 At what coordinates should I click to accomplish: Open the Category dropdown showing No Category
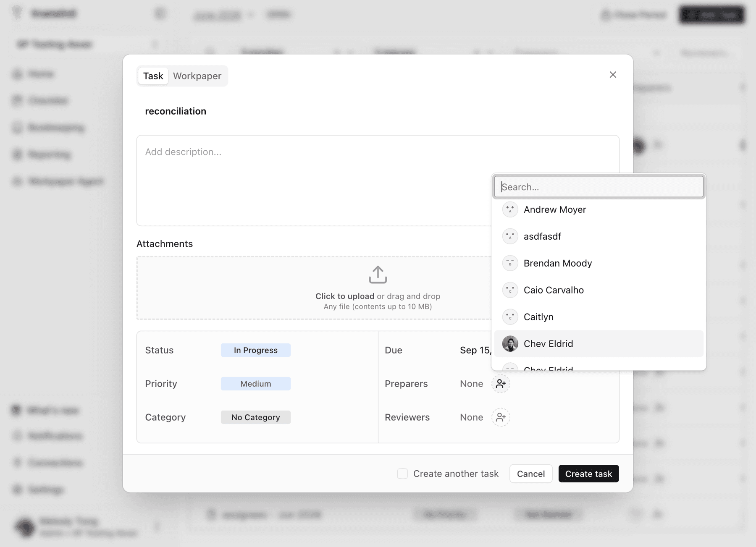(255, 417)
